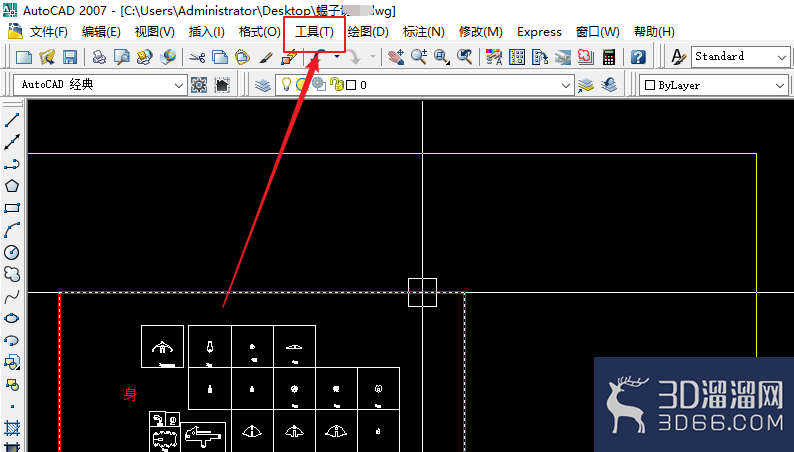Open the DesignCenter icon
794x452 pixels.
click(517, 57)
